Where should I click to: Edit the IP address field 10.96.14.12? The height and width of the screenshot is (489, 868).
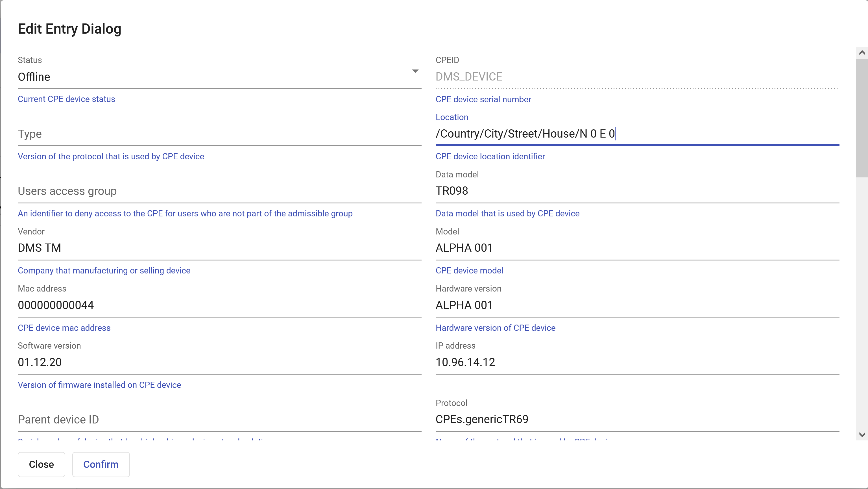[637, 362]
